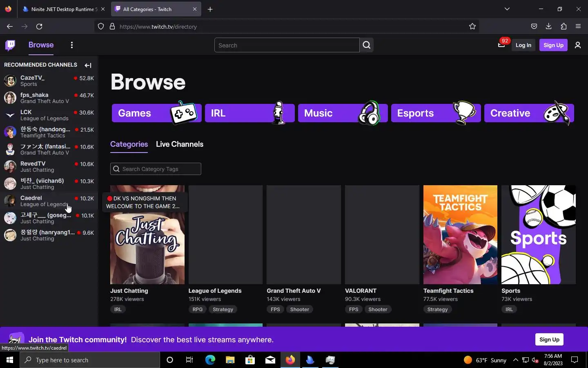Browse the Games category button

pyautogui.click(x=156, y=113)
